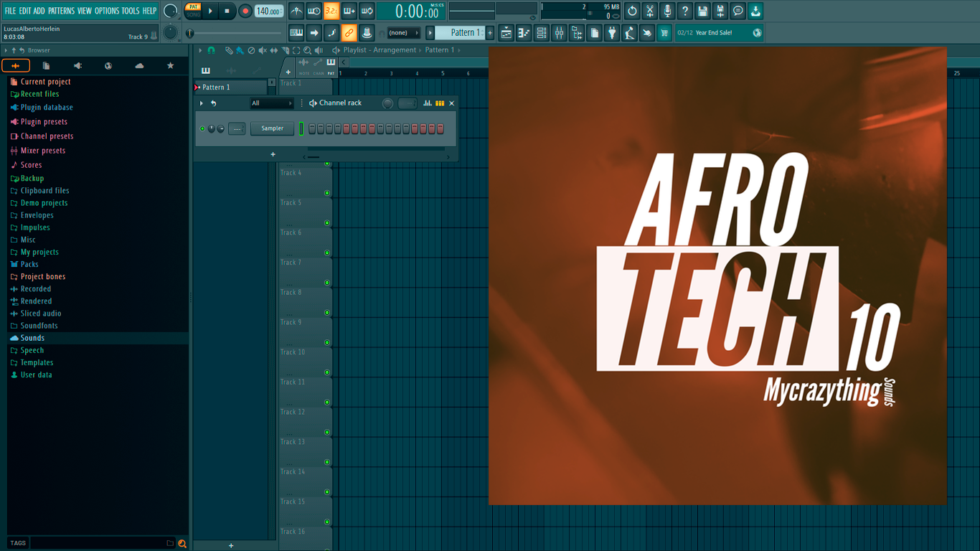Click the Stop transport button
The height and width of the screenshot is (551, 980).
227,11
